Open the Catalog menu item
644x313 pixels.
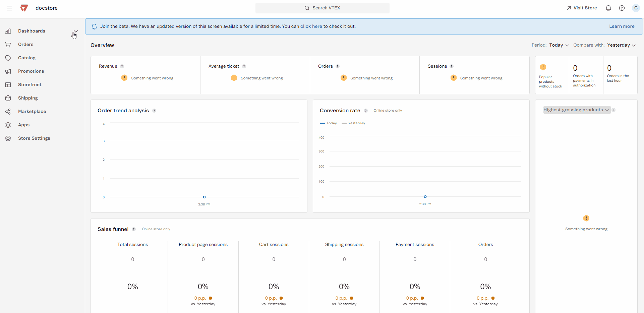pos(27,58)
